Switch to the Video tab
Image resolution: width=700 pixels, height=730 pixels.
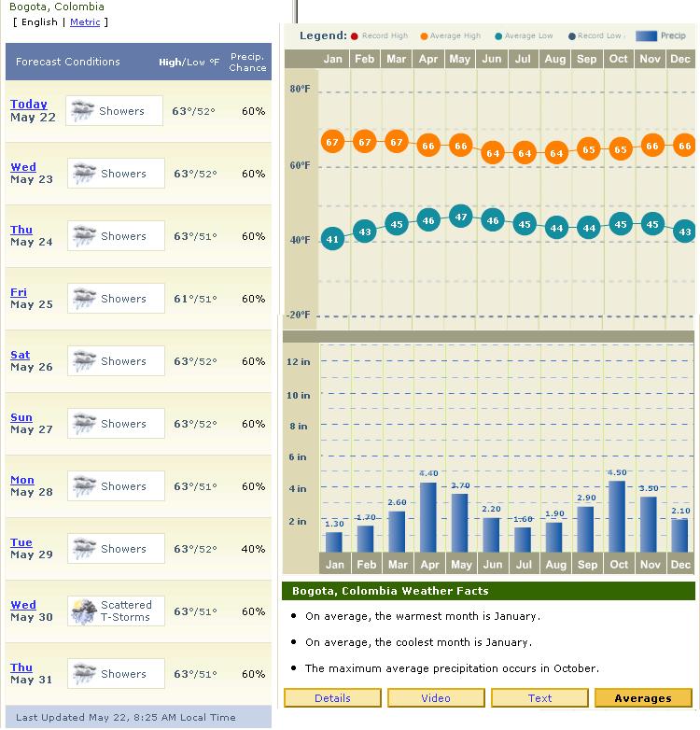(x=436, y=698)
